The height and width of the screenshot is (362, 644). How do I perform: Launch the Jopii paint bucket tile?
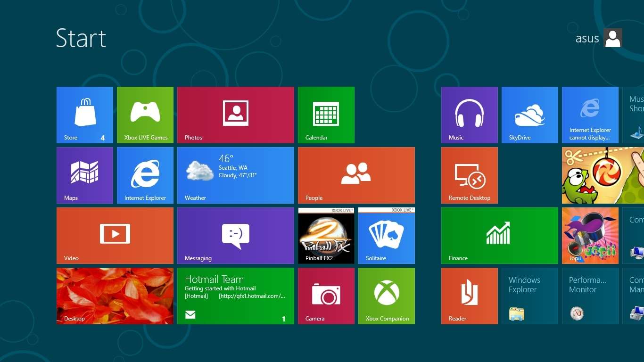(590, 236)
